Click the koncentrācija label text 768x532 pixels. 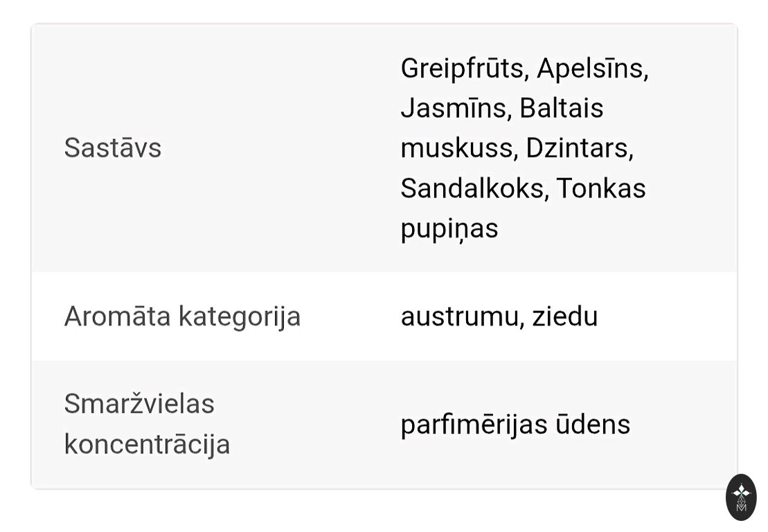pos(147,444)
